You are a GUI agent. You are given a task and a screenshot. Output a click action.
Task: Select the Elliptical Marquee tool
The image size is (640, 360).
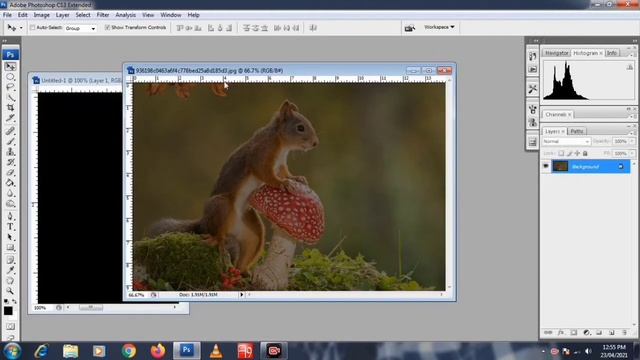pos(10,77)
